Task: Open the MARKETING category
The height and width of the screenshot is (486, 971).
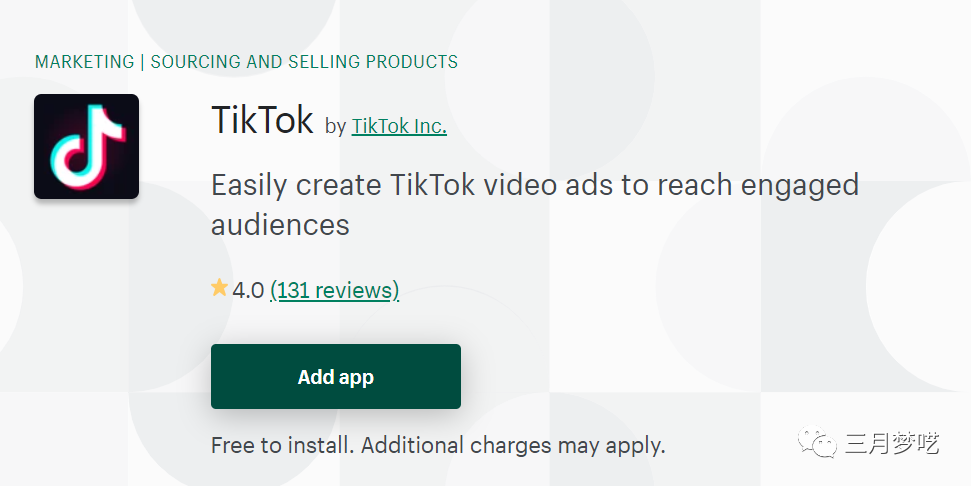Action: point(84,62)
